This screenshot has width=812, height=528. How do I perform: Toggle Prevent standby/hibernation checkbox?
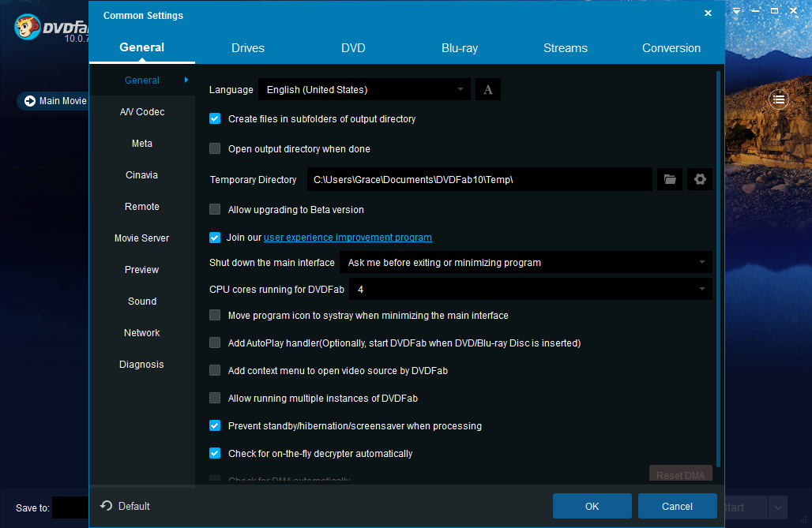215,425
